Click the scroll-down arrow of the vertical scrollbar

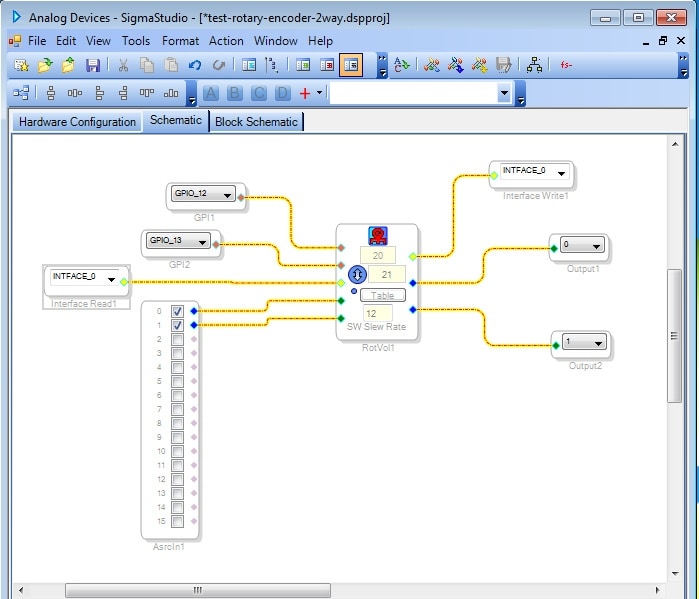pos(675,574)
